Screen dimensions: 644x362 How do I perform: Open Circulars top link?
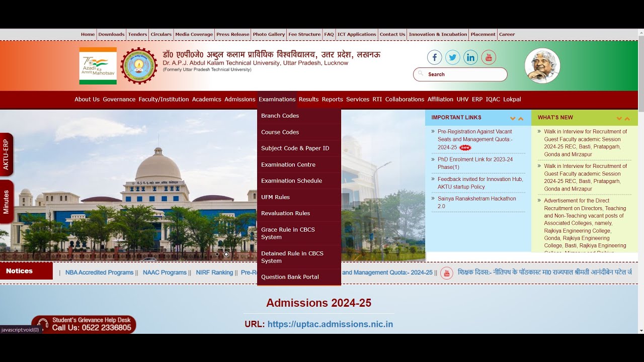coord(161,34)
